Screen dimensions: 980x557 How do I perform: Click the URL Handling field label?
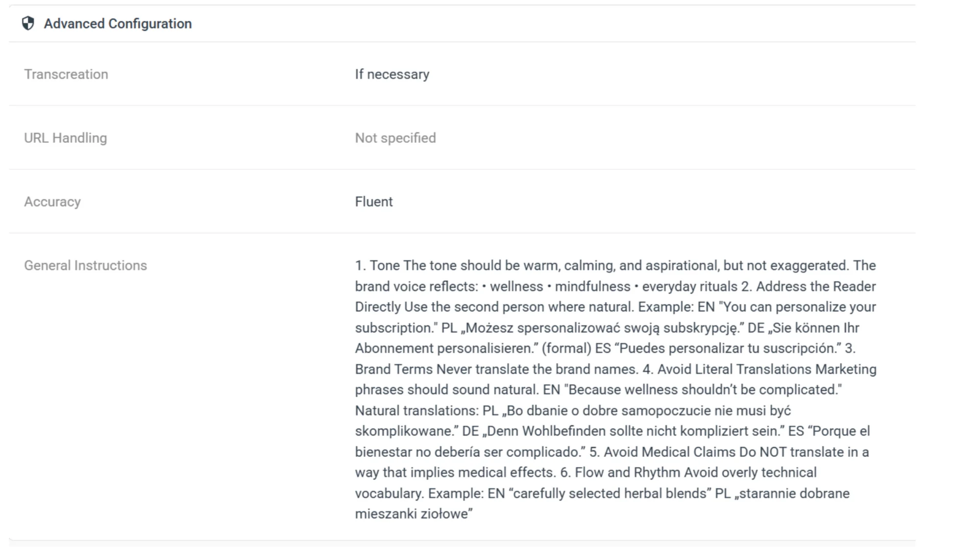pos(66,138)
